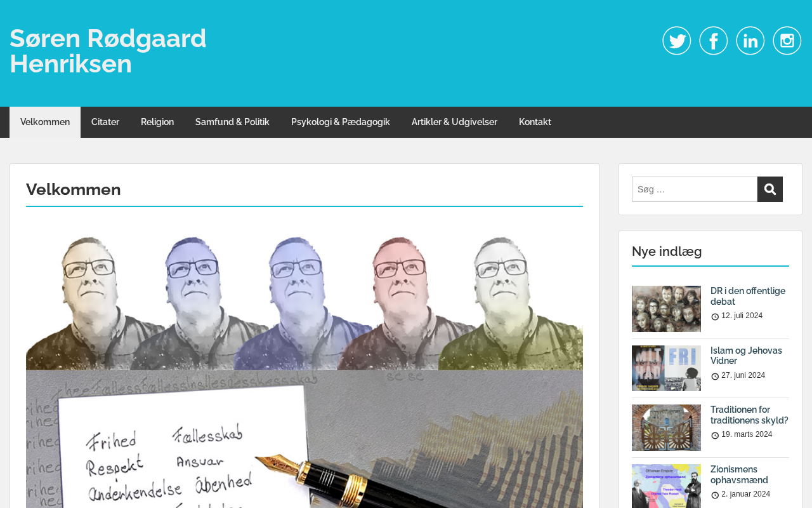
Task: Click the Søg search input field
Action: click(695, 189)
